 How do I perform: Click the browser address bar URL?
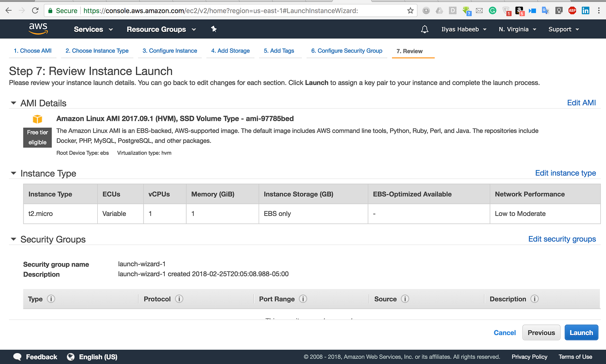click(220, 11)
